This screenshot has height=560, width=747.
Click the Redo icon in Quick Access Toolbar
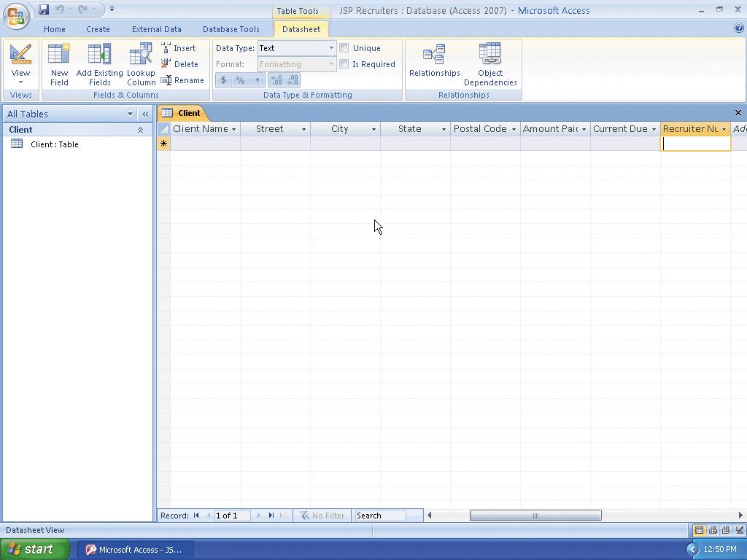pyautogui.click(x=83, y=9)
